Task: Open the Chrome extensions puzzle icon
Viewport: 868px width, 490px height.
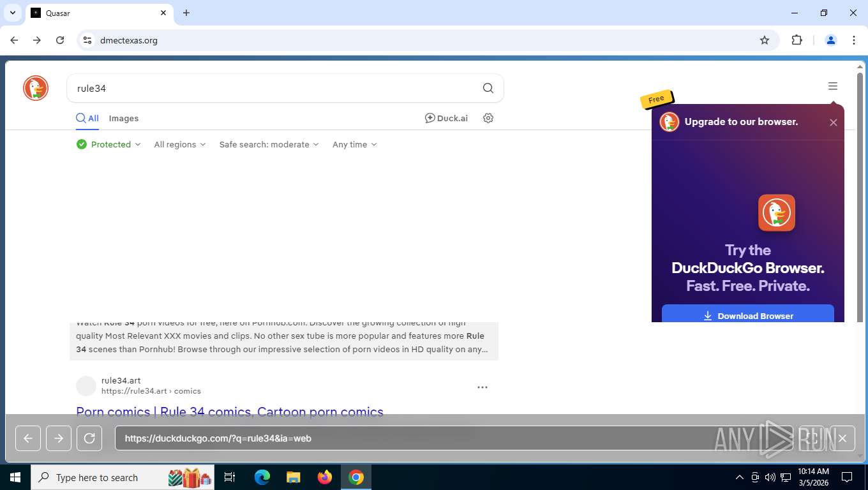Action: tap(797, 40)
